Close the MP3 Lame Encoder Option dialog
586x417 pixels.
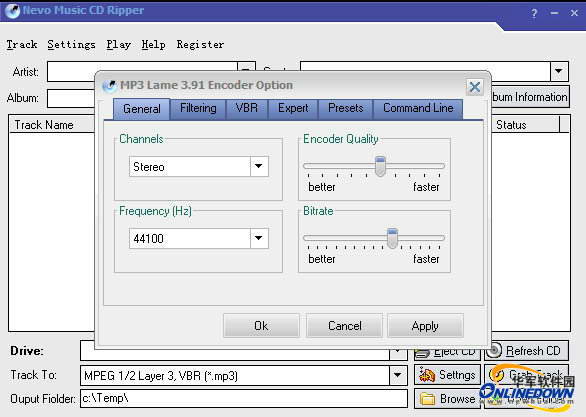tap(475, 87)
